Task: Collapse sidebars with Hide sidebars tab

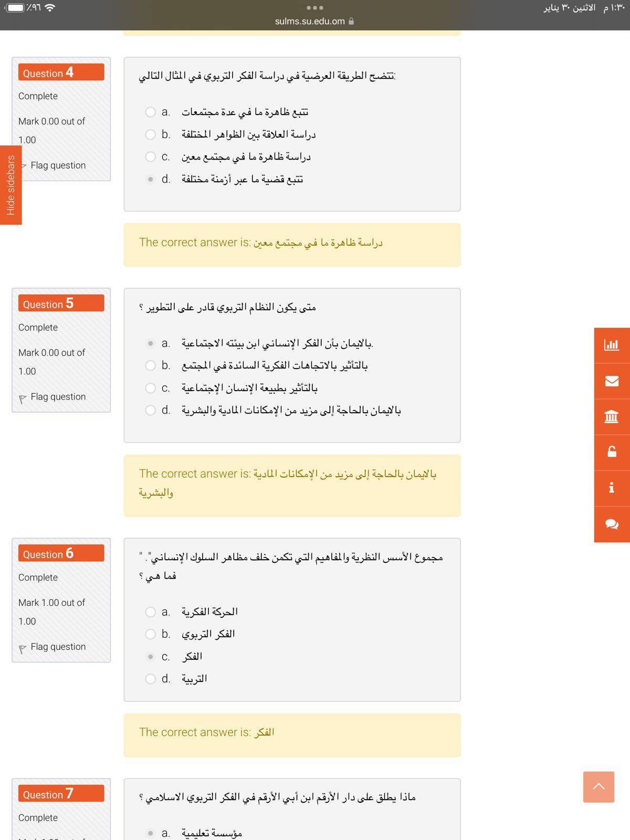Action: [10, 185]
